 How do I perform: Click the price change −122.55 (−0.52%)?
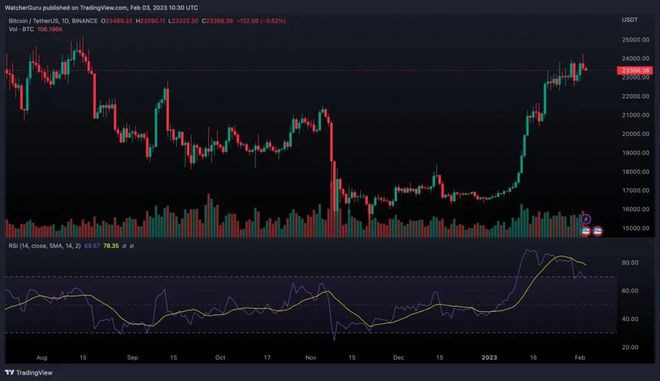[x=261, y=21]
